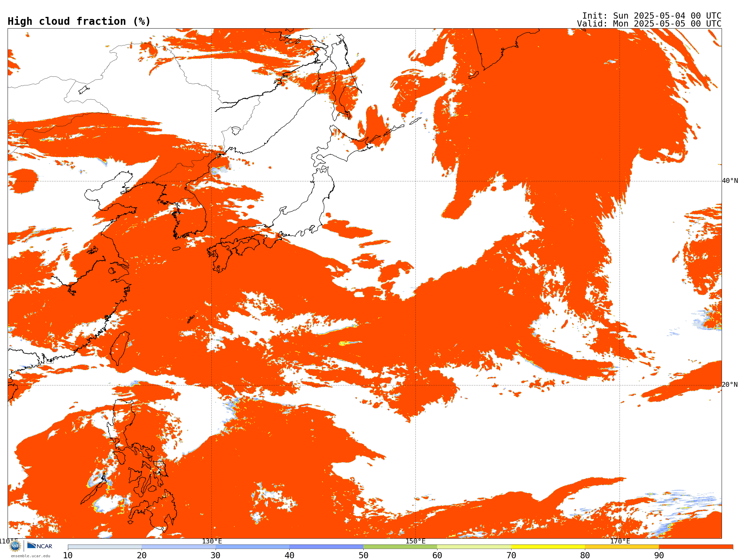Click the 'Valid: Mon 2025-05-05 00 UTC' text
This screenshot has width=744, height=560.
(x=649, y=24)
